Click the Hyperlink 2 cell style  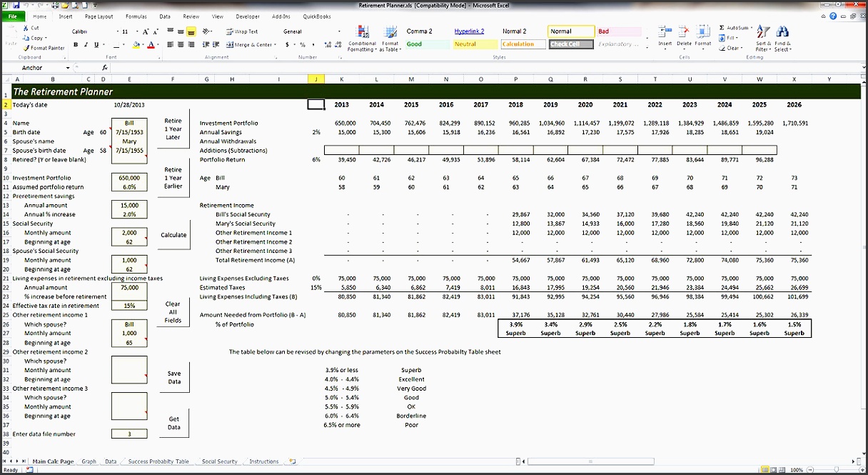point(468,31)
